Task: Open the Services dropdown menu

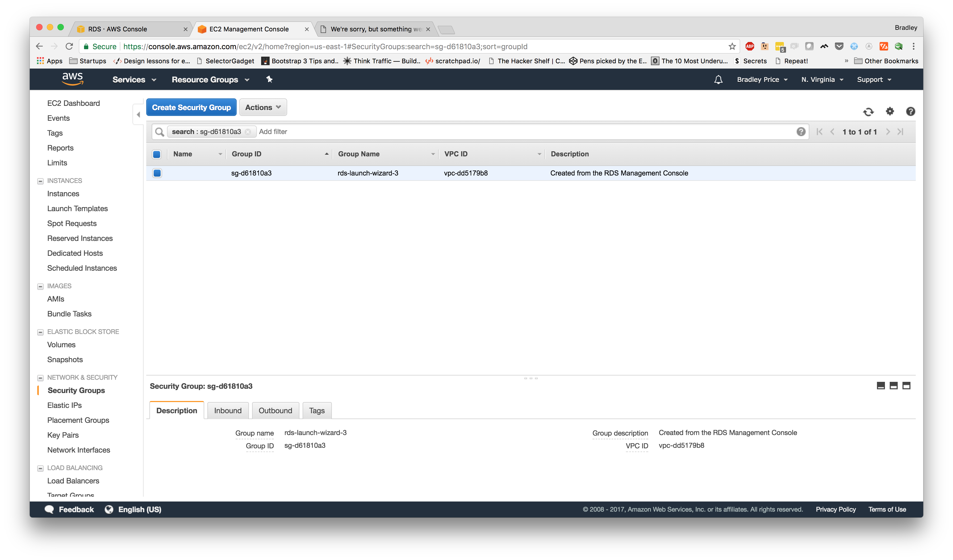Action: click(x=134, y=80)
